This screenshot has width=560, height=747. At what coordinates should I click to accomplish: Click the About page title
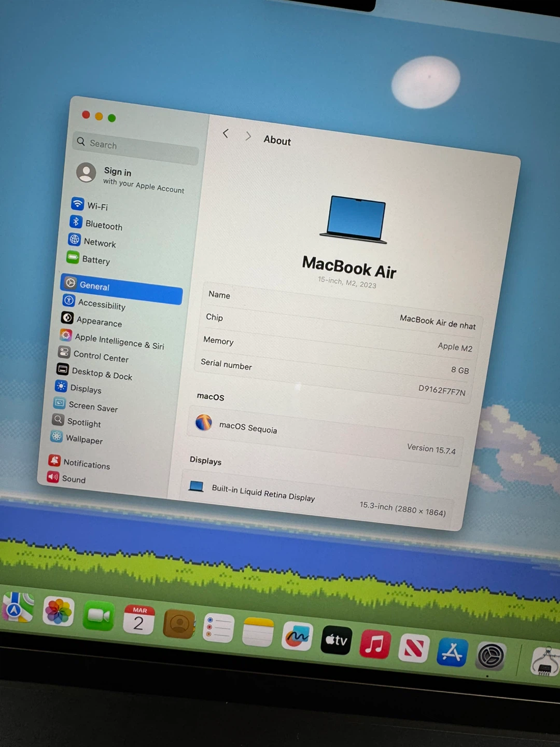pyautogui.click(x=277, y=140)
